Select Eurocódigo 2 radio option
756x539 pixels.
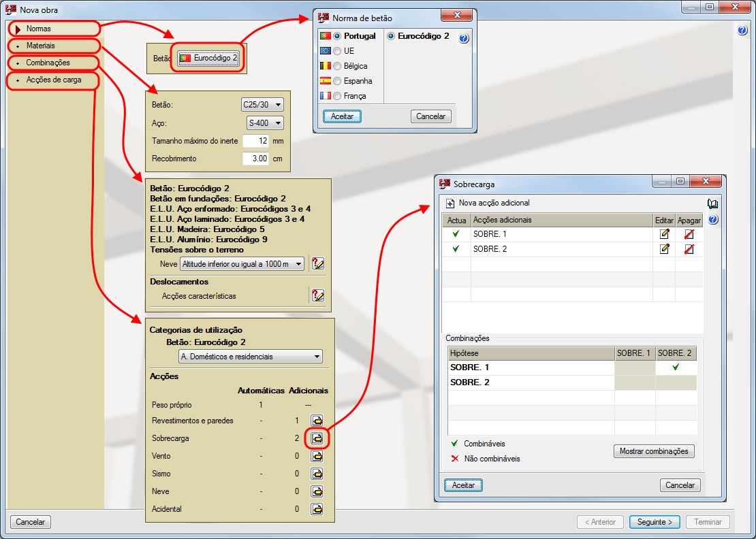point(391,36)
